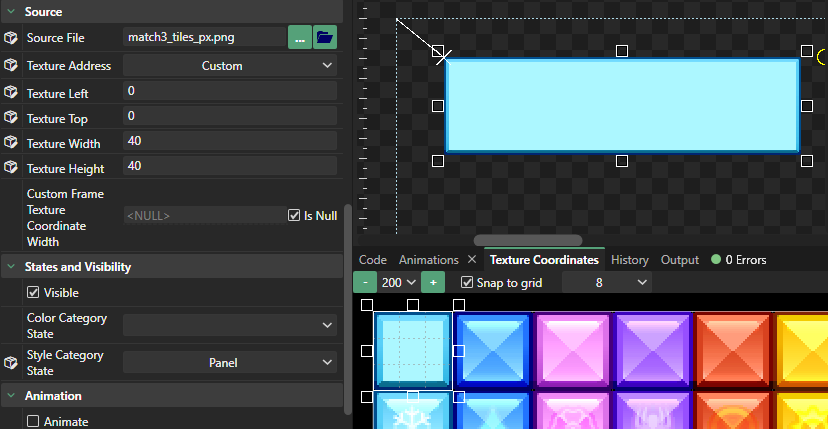Click the 0 Errors indicator
This screenshot has width=828, height=429.
738,260
